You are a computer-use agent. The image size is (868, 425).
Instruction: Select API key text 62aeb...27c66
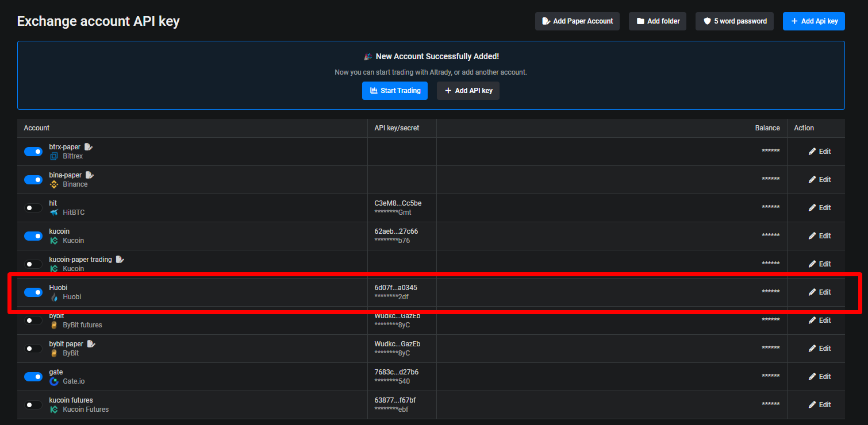tap(396, 231)
